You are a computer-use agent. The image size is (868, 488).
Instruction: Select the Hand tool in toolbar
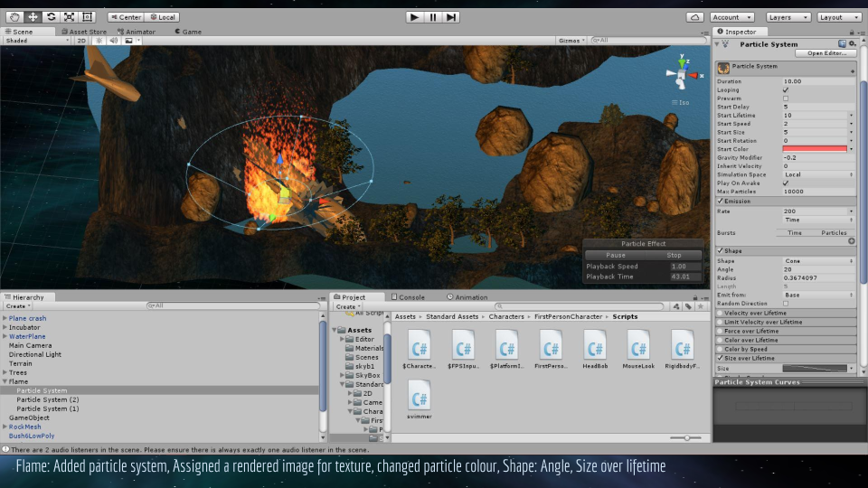click(14, 17)
